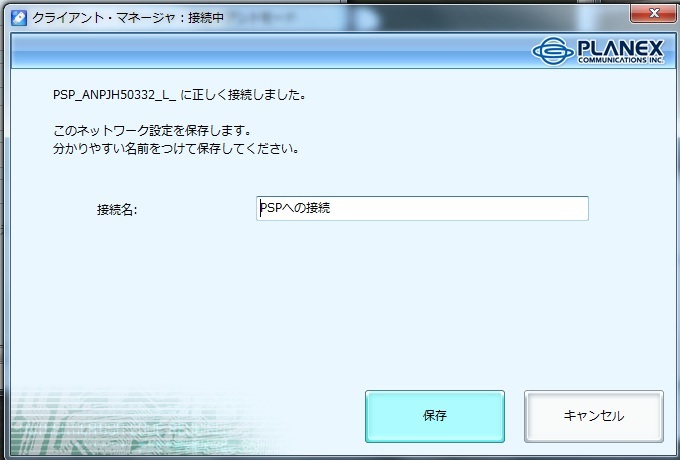The width and height of the screenshot is (680, 460).
Task: Click the blue gradient header banner
Action: tap(269, 51)
